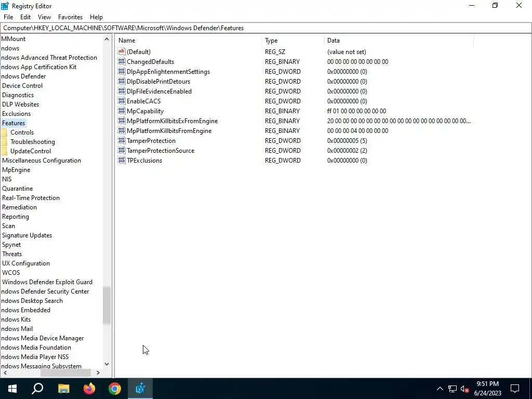Select the Spynet key
The image size is (532, 399).
coord(11,245)
